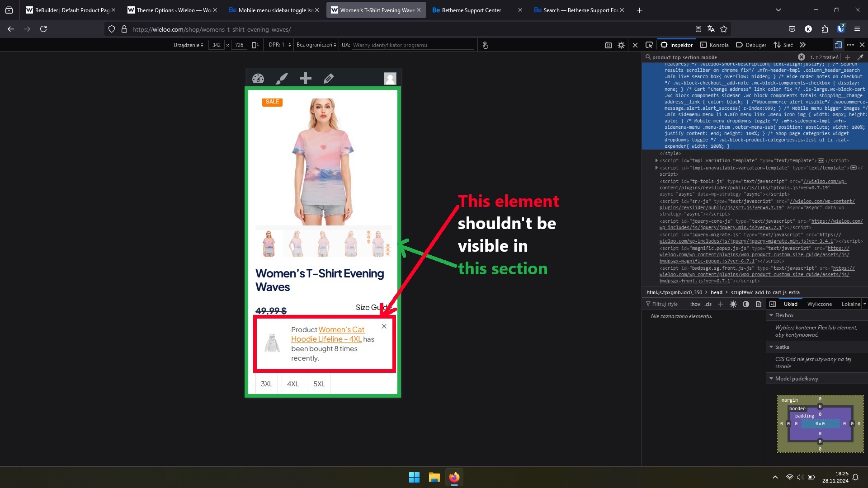868x488 pixels.
Task: Open devtools three-dot options menu
Action: pyautogui.click(x=850, y=45)
